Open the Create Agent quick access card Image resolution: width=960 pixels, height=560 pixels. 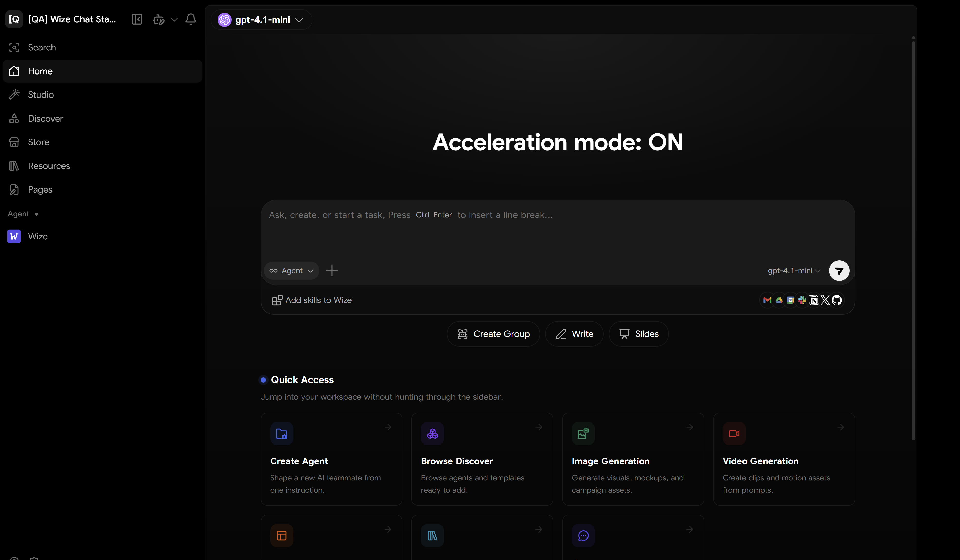pos(332,459)
